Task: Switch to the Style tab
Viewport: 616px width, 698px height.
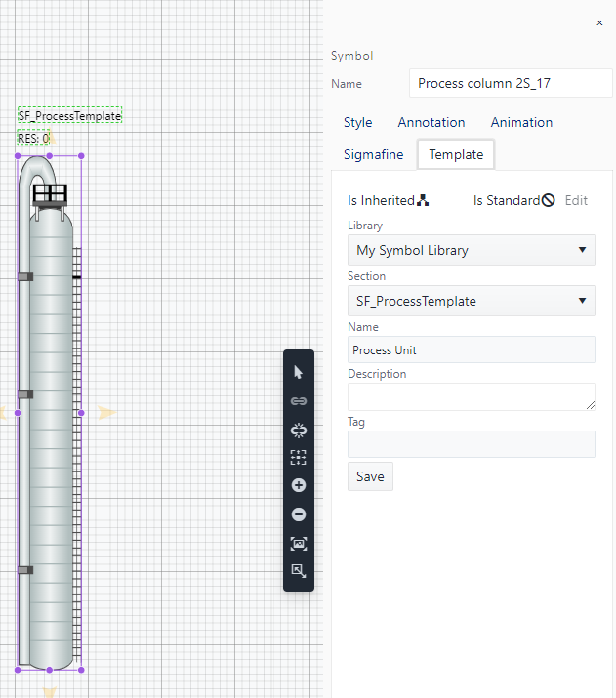Action: click(x=357, y=122)
